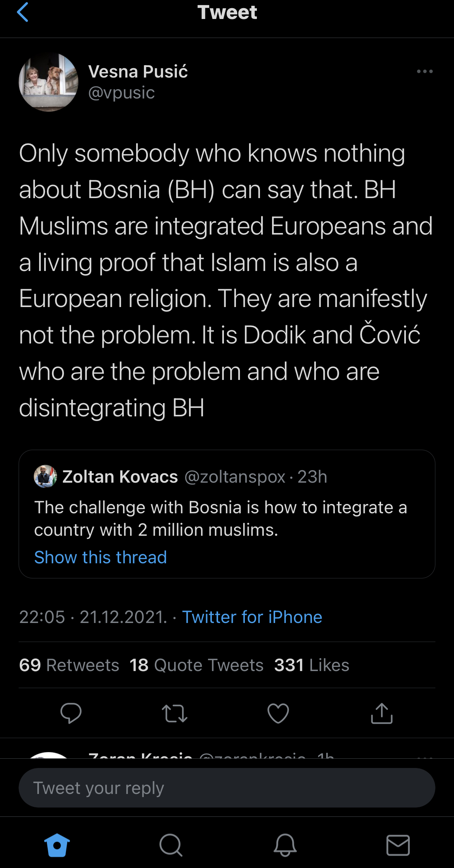Open the Home tab in bottom bar
The width and height of the screenshot is (454, 868).
(57, 845)
